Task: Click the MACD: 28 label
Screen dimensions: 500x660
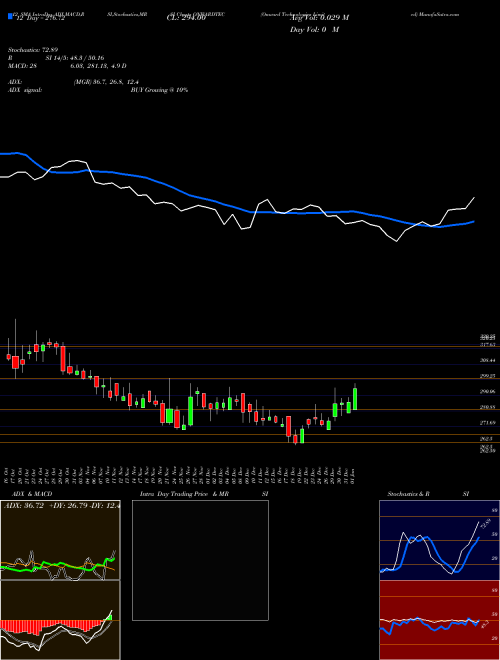Action: [x=21, y=66]
